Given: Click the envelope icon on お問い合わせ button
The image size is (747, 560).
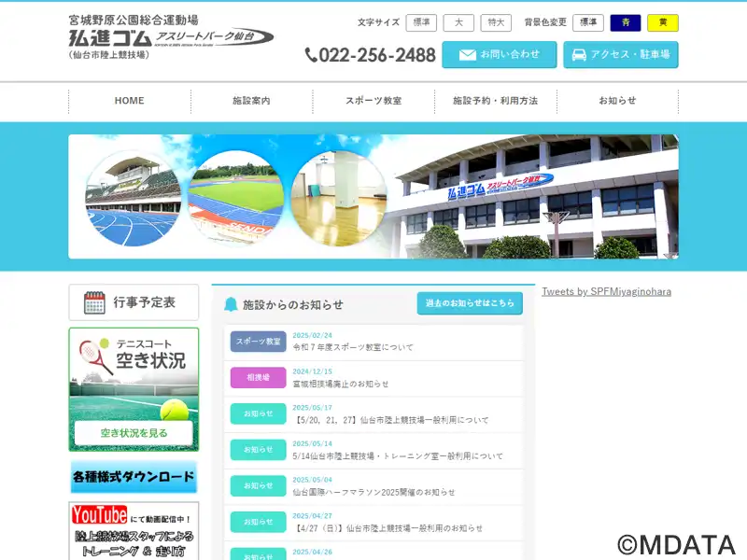Looking at the screenshot, I should [468, 55].
